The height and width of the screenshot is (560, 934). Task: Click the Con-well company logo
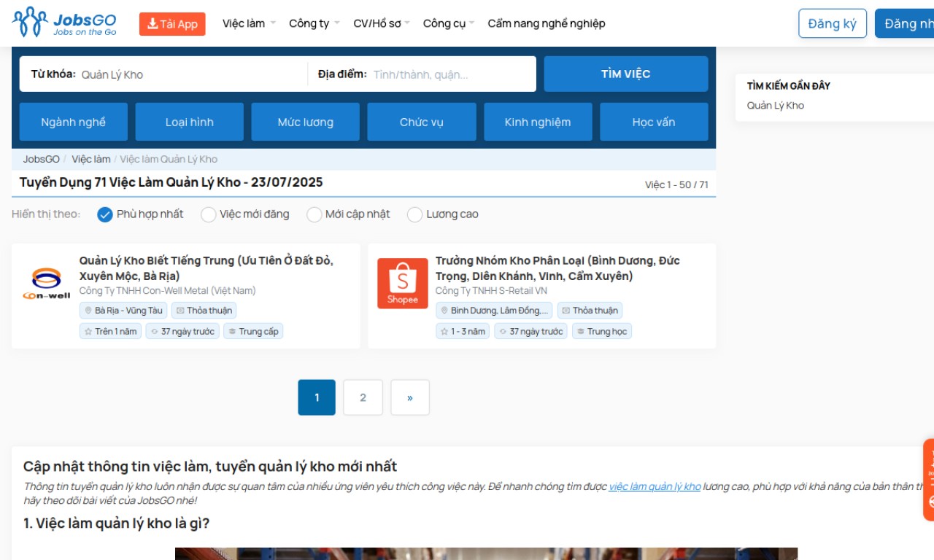coord(46,284)
